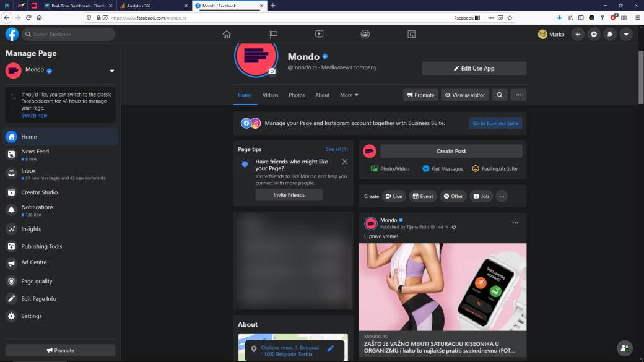Open the Watch video icon in navigation

[x=319, y=34]
